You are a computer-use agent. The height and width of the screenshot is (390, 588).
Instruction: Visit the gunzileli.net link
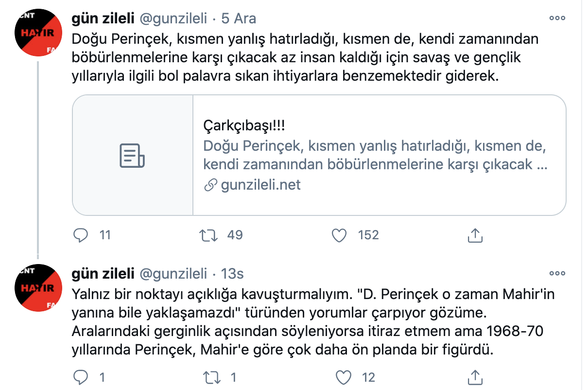tap(261, 185)
